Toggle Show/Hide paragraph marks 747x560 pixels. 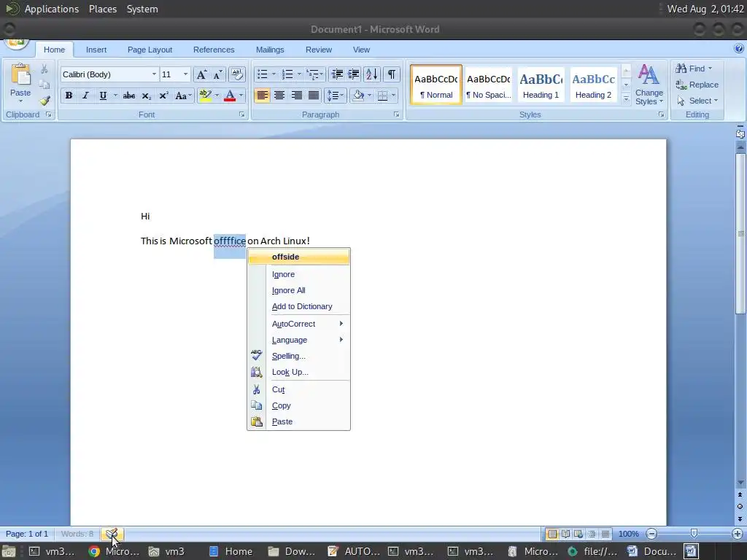point(391,74)
